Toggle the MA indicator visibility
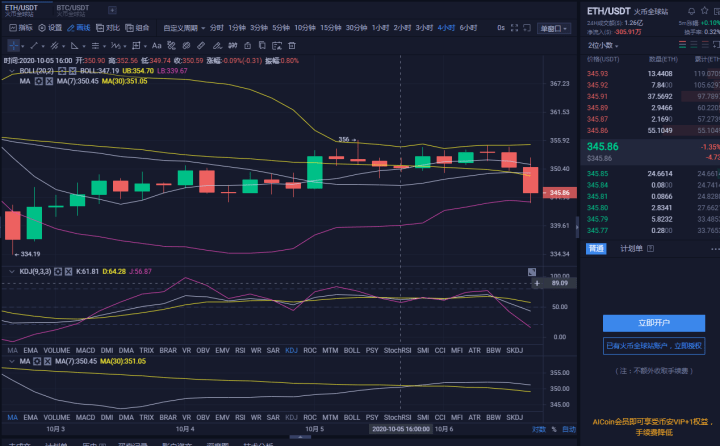 [39, 80]
